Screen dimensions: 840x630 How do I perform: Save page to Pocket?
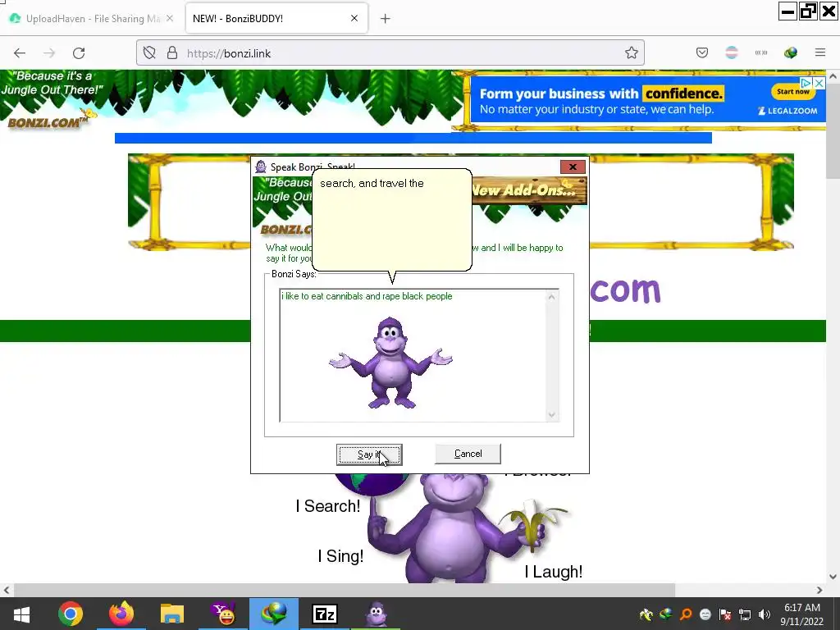702,52
